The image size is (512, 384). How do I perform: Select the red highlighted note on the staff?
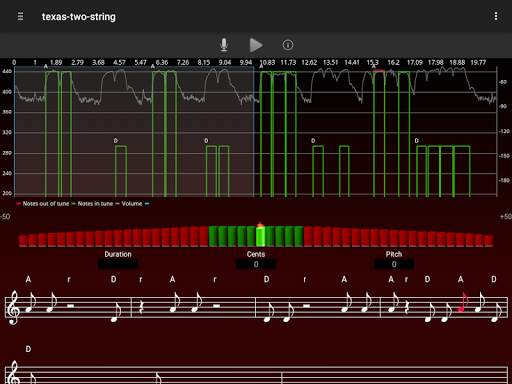tap(463, 303)
